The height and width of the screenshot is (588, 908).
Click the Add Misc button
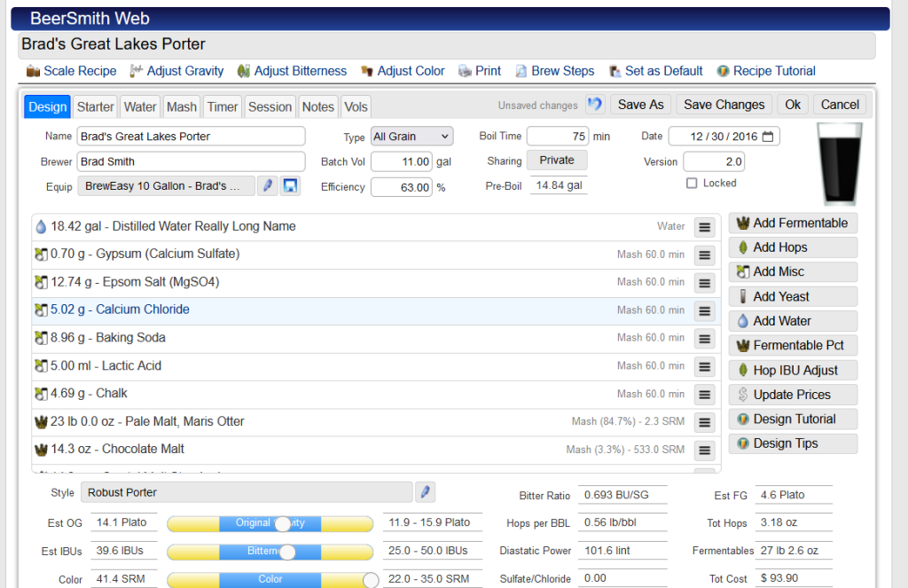click(x=793, y=271)
